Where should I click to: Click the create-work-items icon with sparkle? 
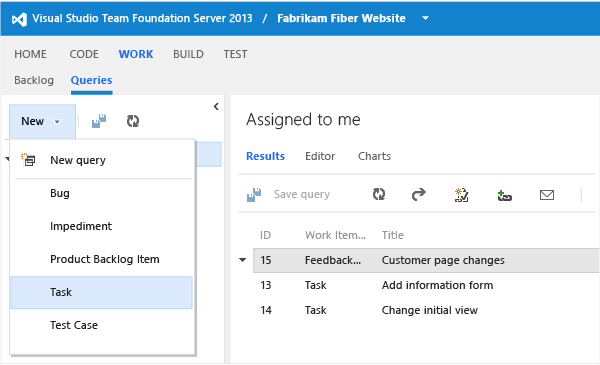coord(461,195)
